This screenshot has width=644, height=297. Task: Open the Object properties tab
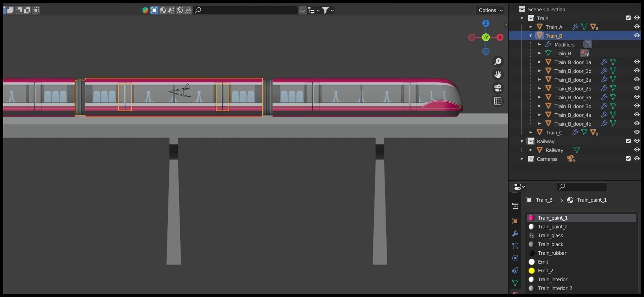click(x=515, y=221)
